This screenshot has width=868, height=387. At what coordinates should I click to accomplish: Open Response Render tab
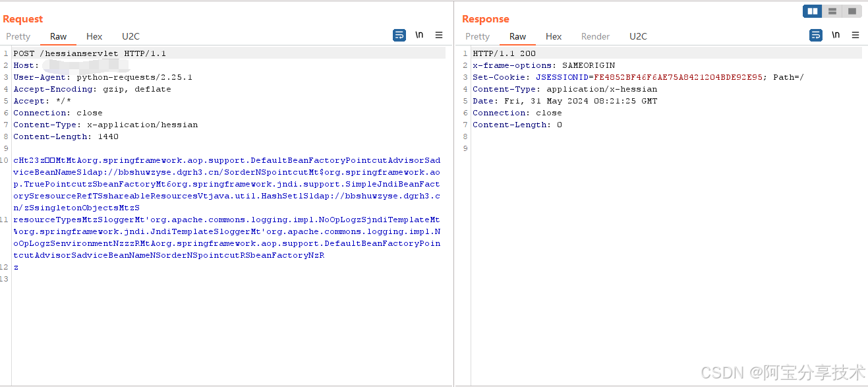pyautogui.click(x=595, y=36)
